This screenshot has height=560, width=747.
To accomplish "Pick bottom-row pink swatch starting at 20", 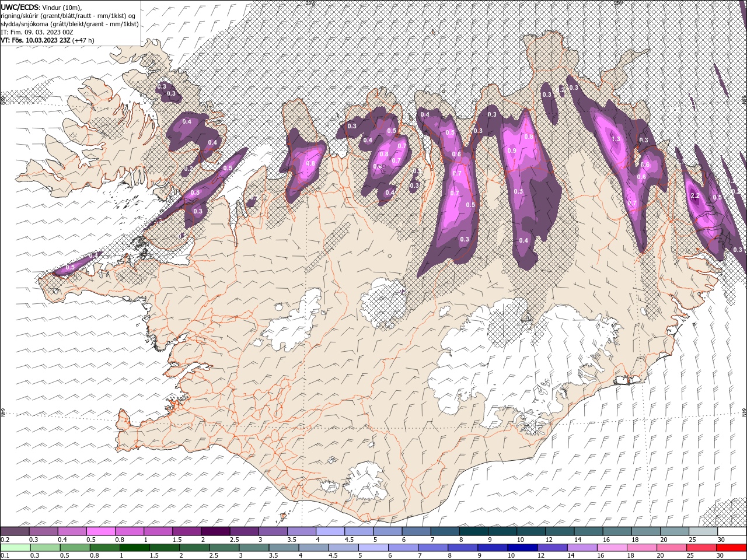I will coord(672,547).
